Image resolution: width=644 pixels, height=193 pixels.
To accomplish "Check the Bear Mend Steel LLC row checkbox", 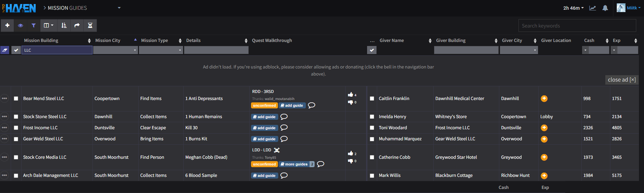I will click(x=16, y=99).
